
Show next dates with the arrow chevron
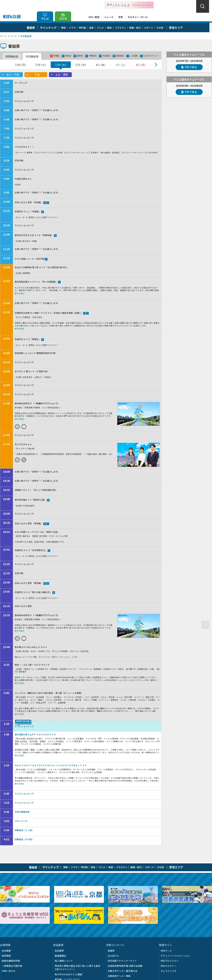point(156,65)
